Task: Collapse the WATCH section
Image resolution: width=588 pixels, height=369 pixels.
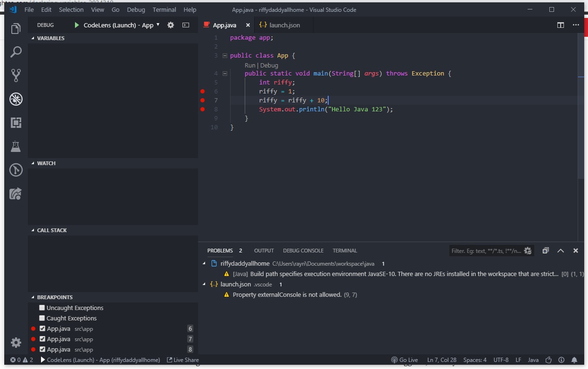Action: 113,163
